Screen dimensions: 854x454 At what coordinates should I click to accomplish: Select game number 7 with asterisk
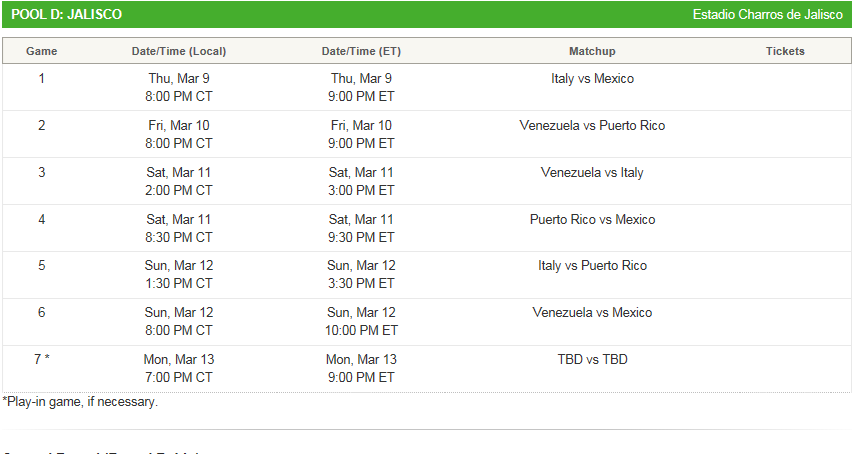(42, 360)
